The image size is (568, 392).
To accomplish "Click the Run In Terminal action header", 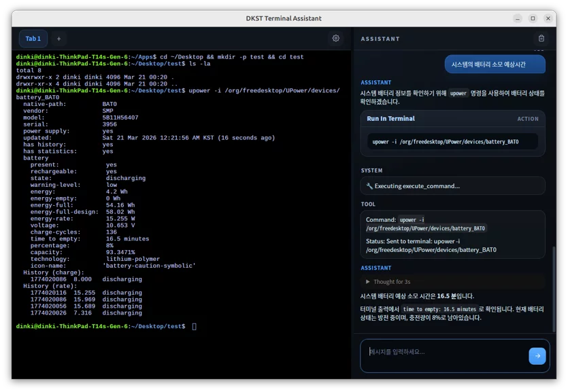I will coord(390,119).
